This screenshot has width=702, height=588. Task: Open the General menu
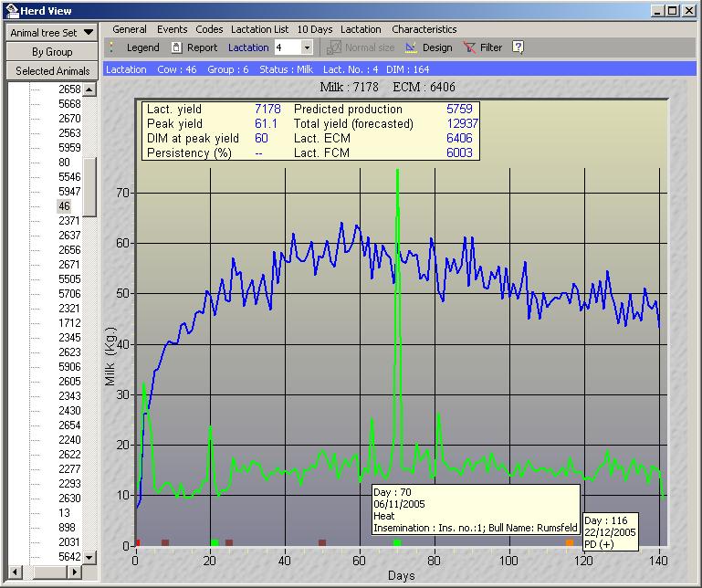point(130,29)
